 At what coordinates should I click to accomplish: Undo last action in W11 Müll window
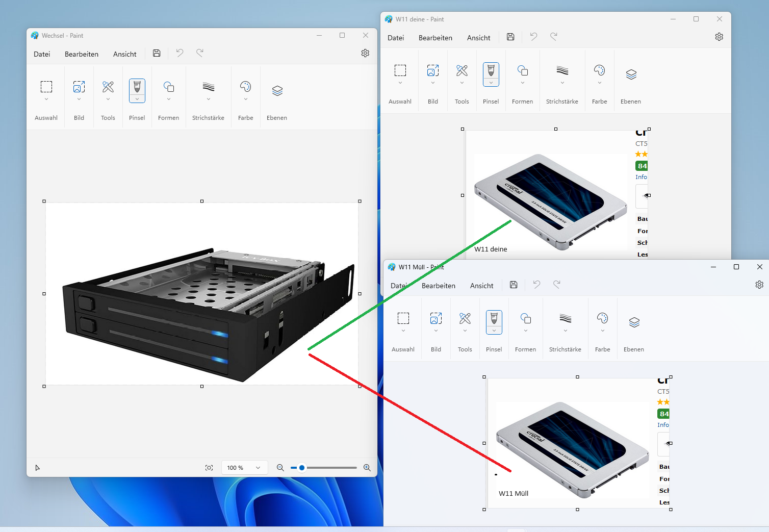(536, 285)
